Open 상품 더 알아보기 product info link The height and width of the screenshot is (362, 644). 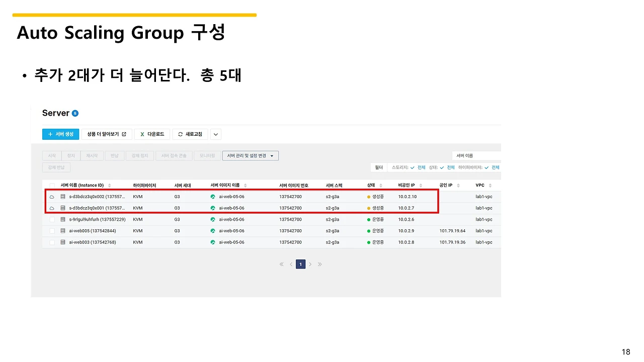[107, 134]
